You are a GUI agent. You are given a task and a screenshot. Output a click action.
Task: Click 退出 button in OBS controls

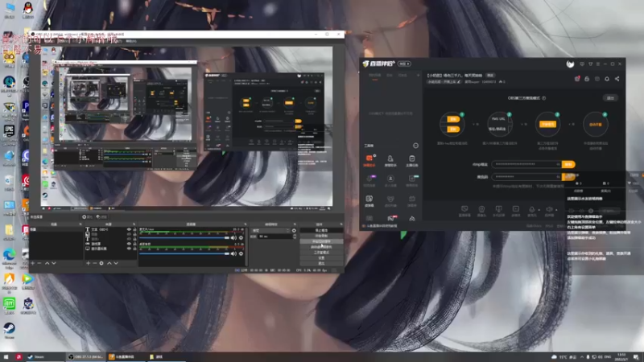[321, 263]
